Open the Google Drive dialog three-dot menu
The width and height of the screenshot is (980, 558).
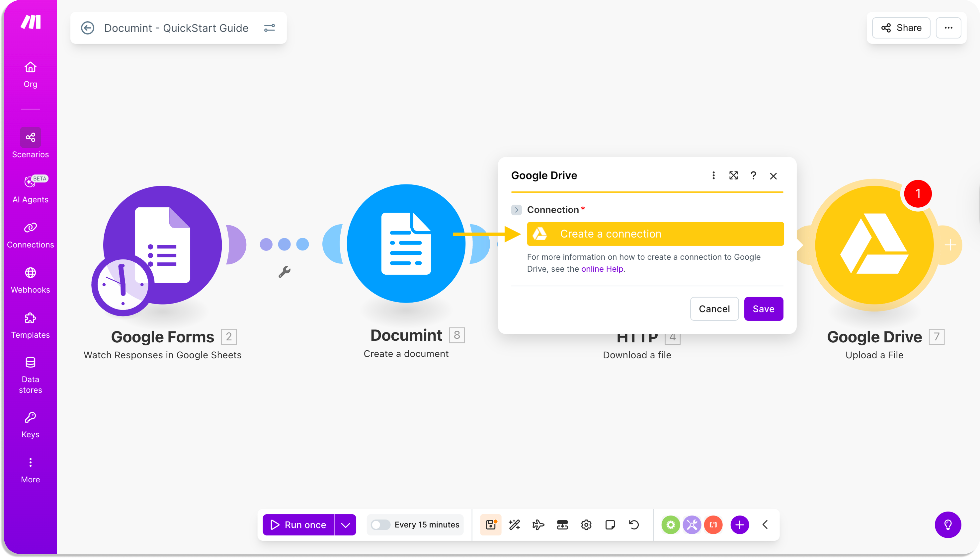tap(713, 175)
